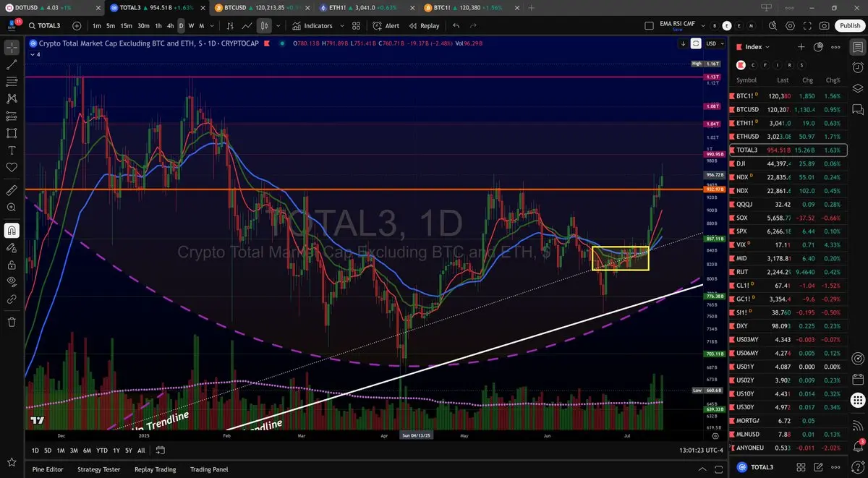
Task: Open the Replay Trading tab
Action: pyautogui.click(x=155, y=469)
